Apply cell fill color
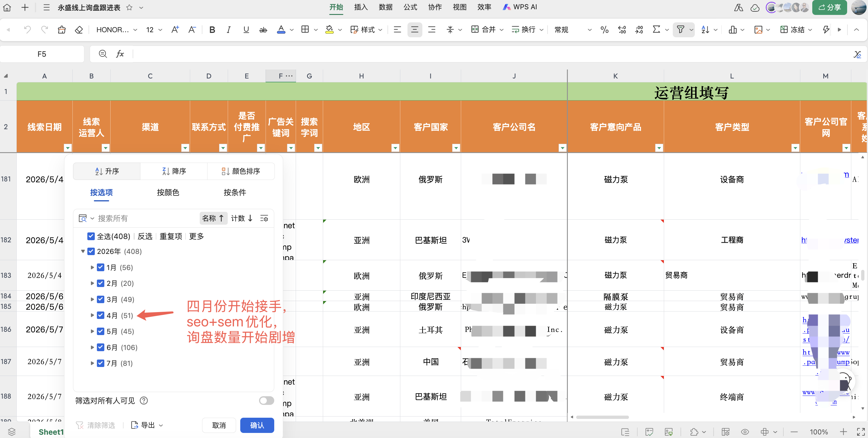The width and height of the screenshot is (868, 438). (x=330, y=30)
